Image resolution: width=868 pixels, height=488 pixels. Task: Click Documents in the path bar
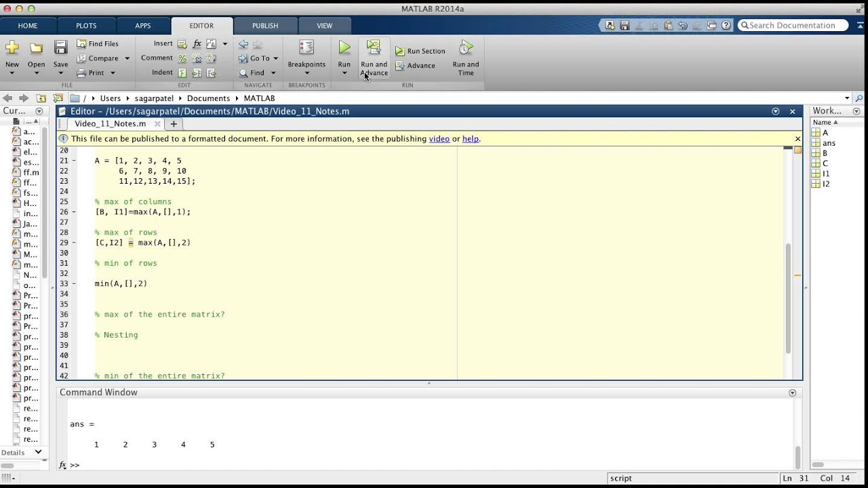(x=209, y=98)
